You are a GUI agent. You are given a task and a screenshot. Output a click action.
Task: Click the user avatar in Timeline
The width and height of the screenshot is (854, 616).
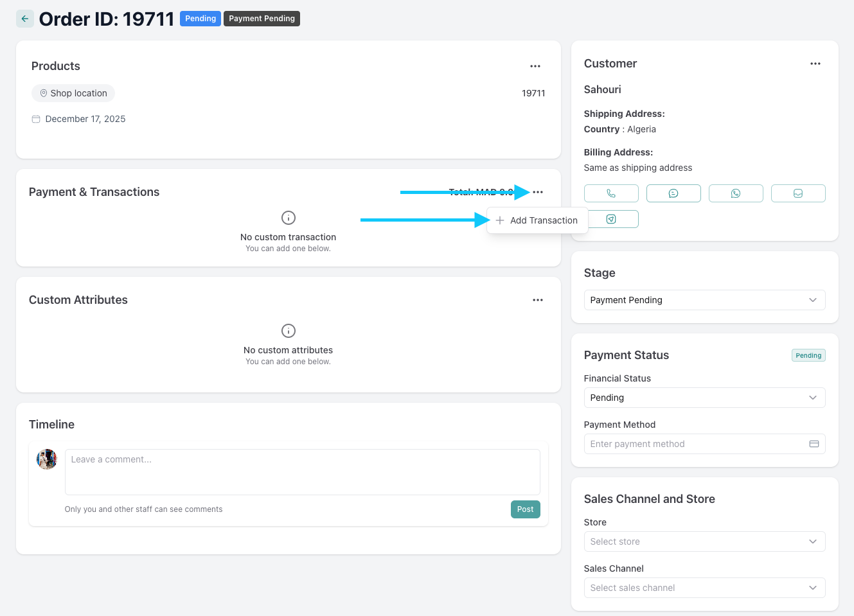[x=47, y=459]
